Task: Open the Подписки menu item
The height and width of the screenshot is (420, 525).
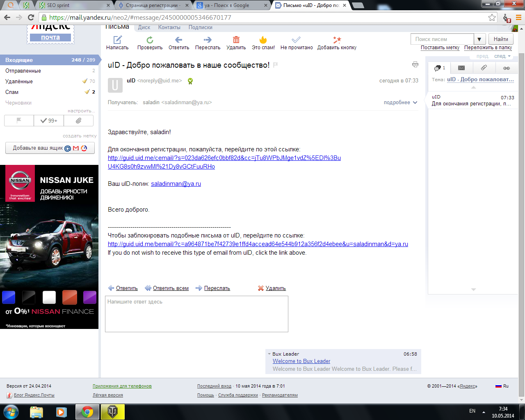Action: coord(201,27)
